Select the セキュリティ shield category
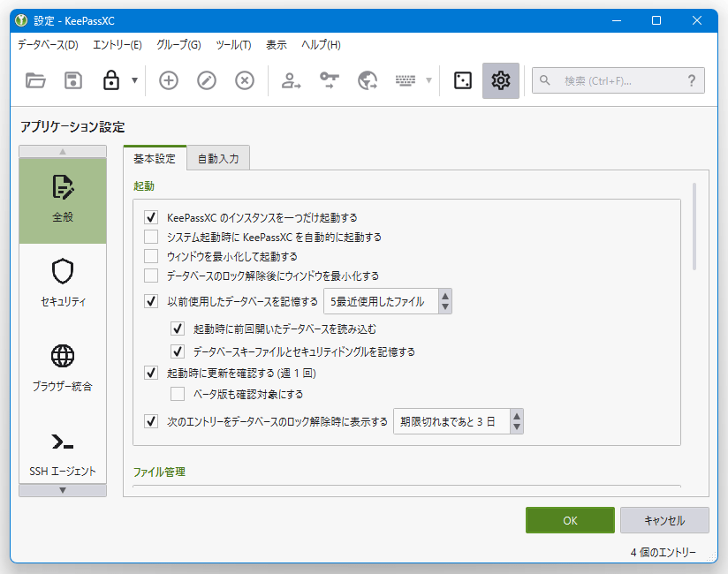The image size is (728, 574). (63, 283)
